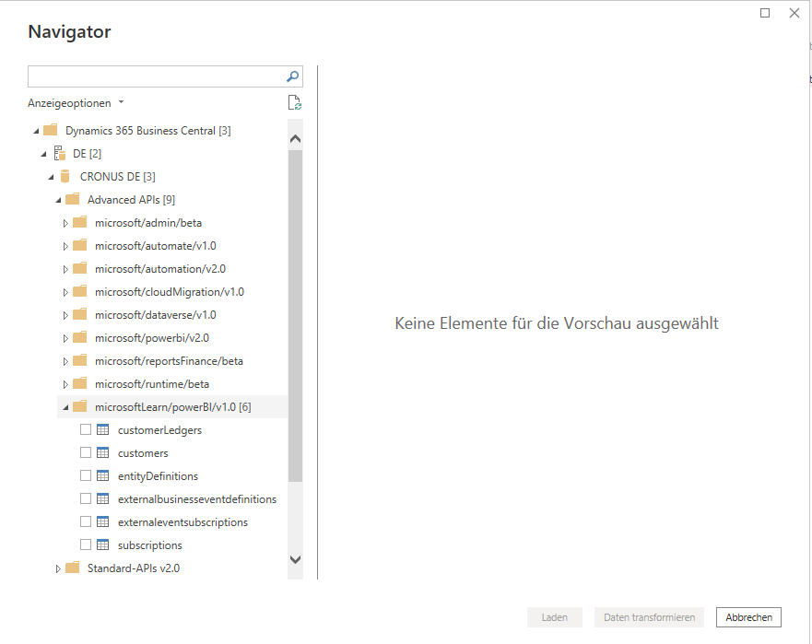Expand the microsoft/runtime/beta node arrow
The width and height of the screenshot is (812, 644).
point(65,384)
